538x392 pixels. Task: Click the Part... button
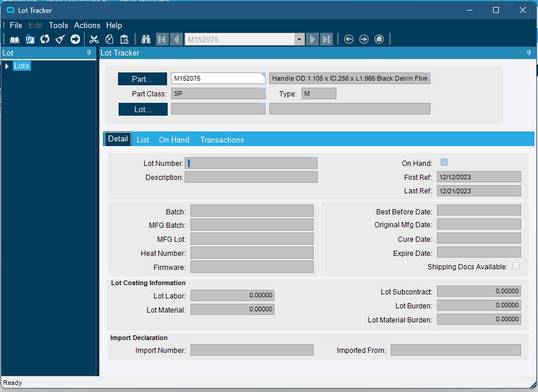click(x=143, y=79)
